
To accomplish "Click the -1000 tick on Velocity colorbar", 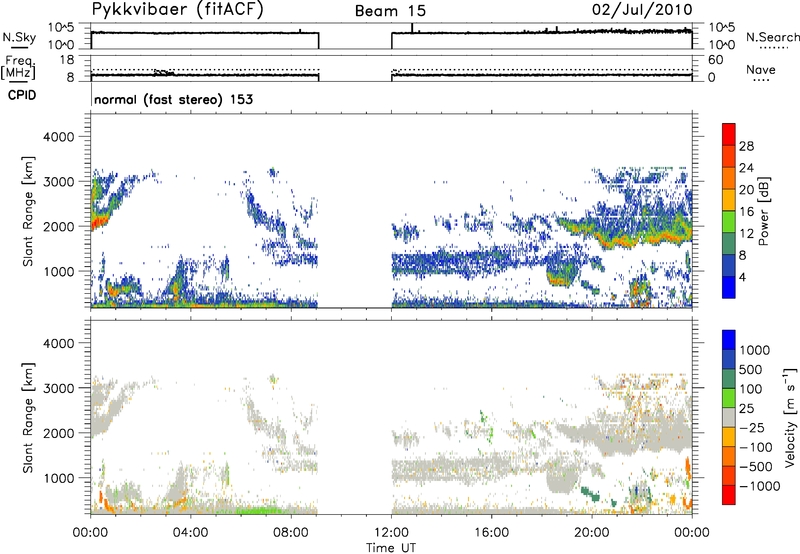I will 760,486.
